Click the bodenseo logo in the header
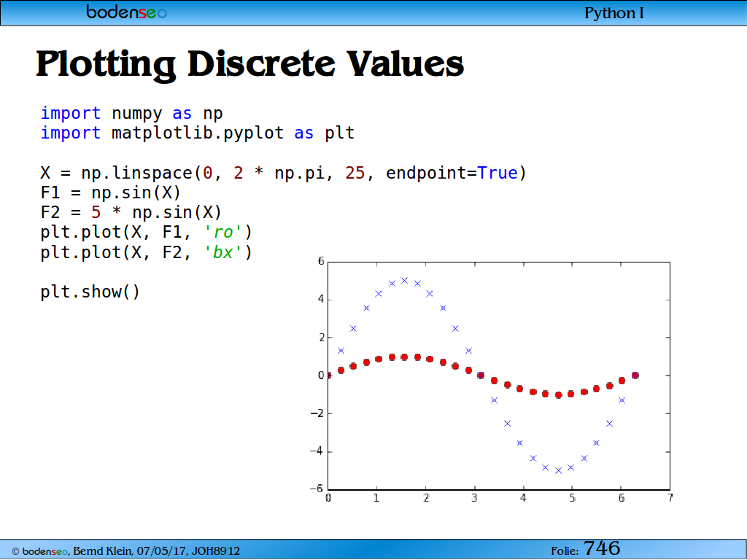Image resolution: width=747 pixels, height=560 pixels. [x=127, y=12]
